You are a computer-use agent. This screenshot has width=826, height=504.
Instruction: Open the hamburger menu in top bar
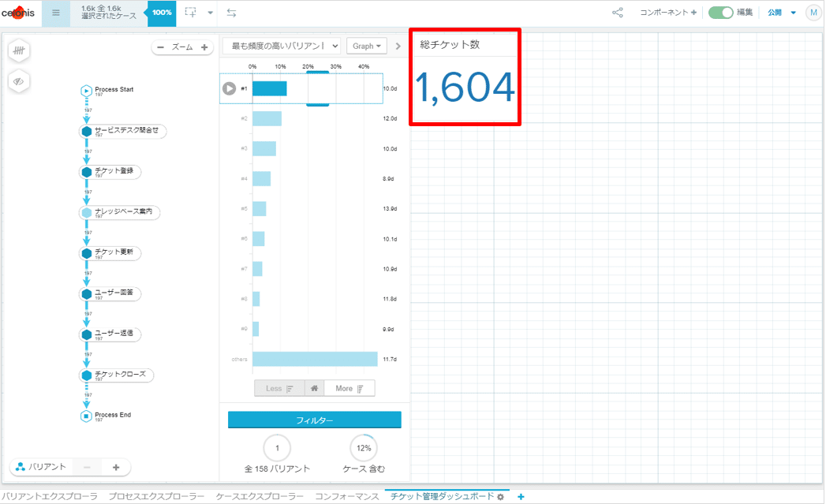56,13
